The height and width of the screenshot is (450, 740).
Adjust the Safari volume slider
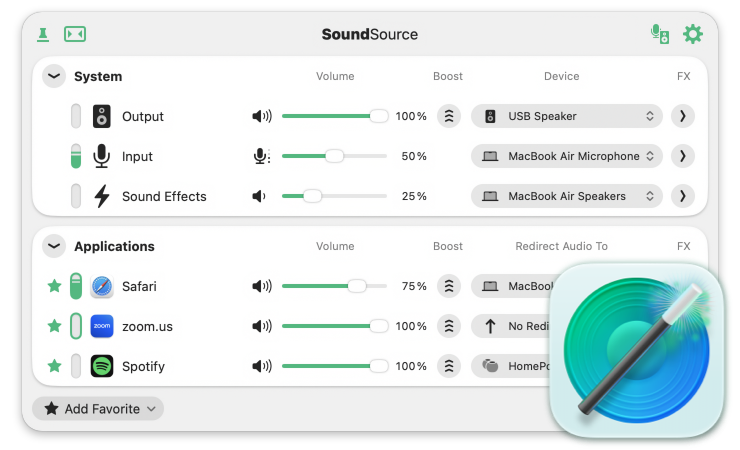pos(335,286)
